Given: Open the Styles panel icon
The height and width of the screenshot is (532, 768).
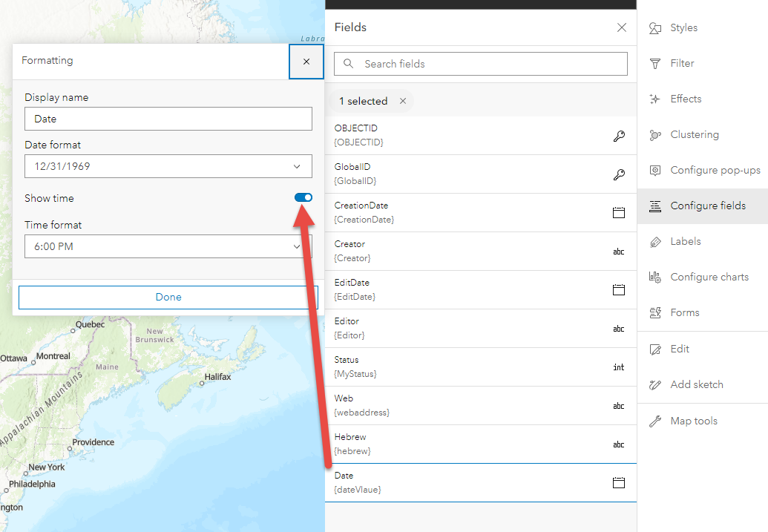Looking at the screenshot, I should click(655, 28).
